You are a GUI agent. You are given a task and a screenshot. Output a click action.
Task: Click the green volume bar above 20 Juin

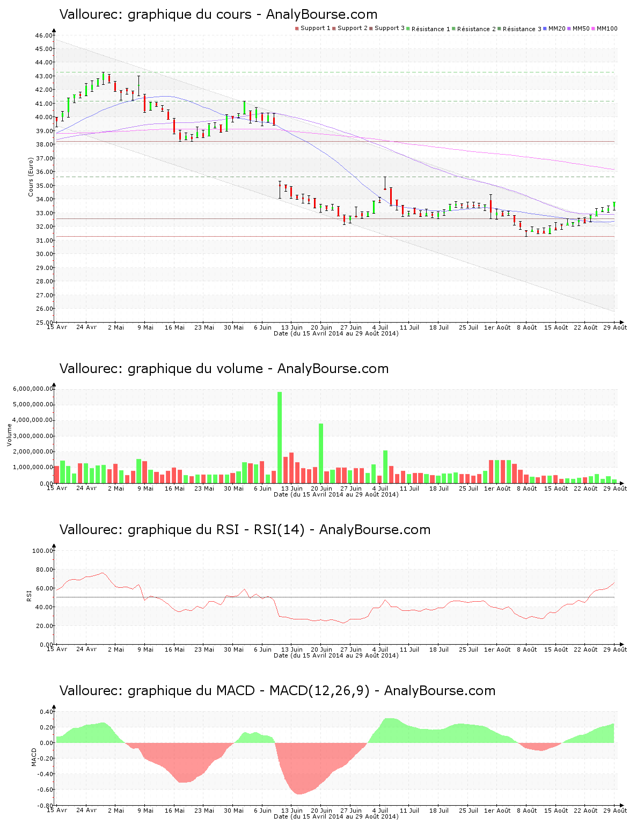[x=321, y=454]
